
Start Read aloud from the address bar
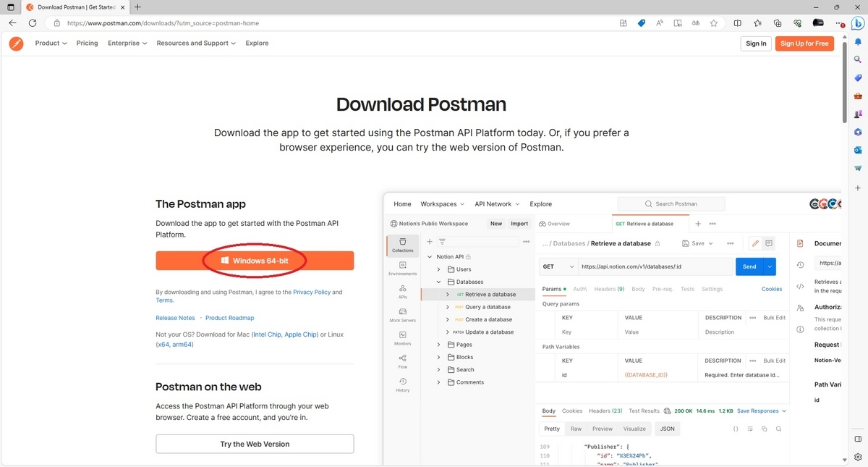[x=660, y=23]
